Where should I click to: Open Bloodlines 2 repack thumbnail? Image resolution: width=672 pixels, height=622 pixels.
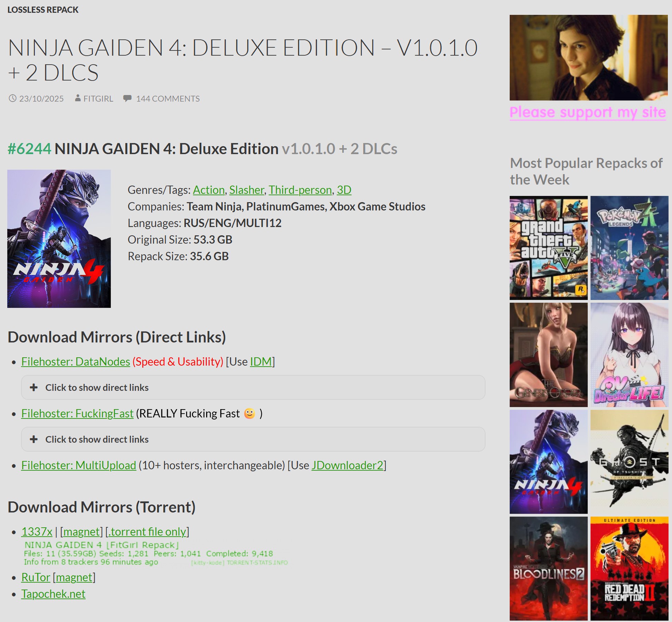click(x=548, y=568)
